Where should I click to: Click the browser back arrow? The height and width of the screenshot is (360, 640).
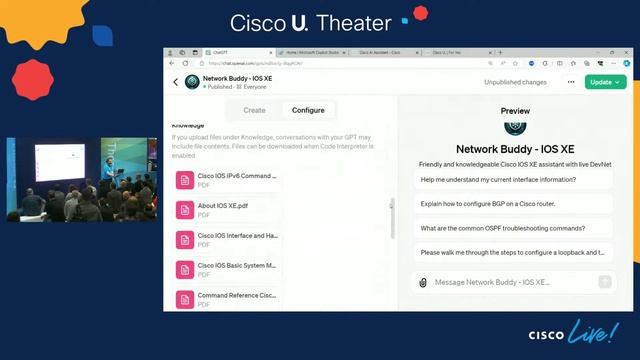[171, 63]
